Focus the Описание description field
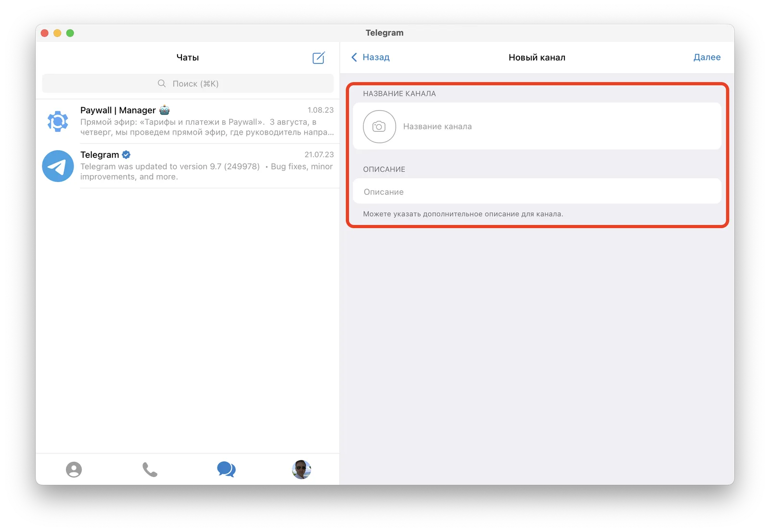This screenshot has height=532, width=770. [537, 191]
